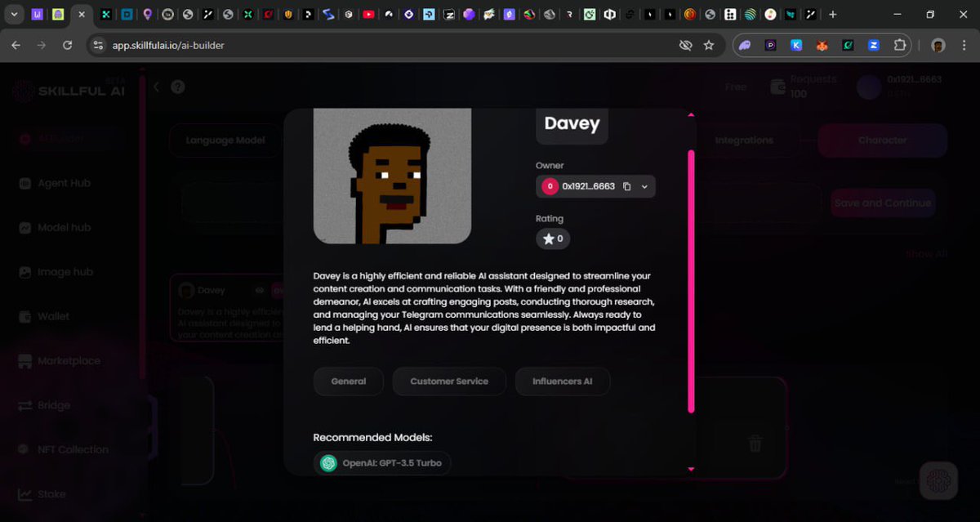980x522 pixels.
Task: Open the blue Z extension icon
Action: pos(873,46)
